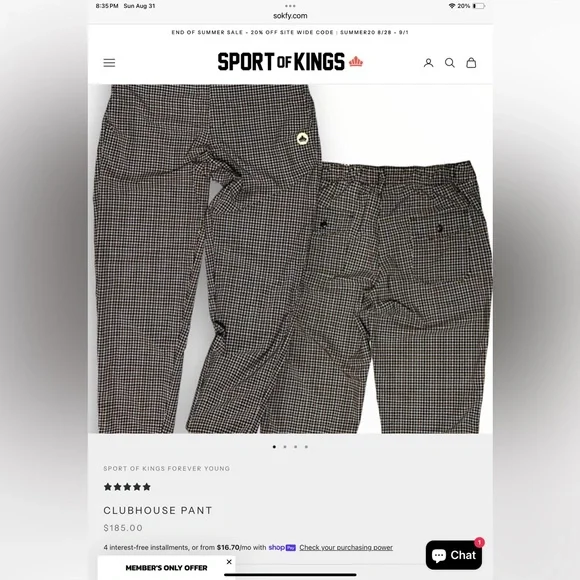Screen dimensions: 580x580
Task: Select the third image carousel dot
Action: click(296, 447)
